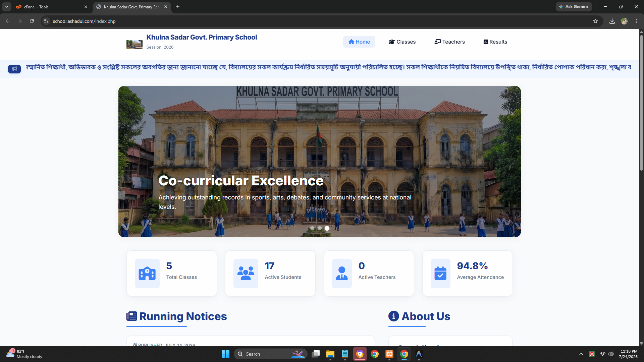Open the Results nav item

(495, 42)
